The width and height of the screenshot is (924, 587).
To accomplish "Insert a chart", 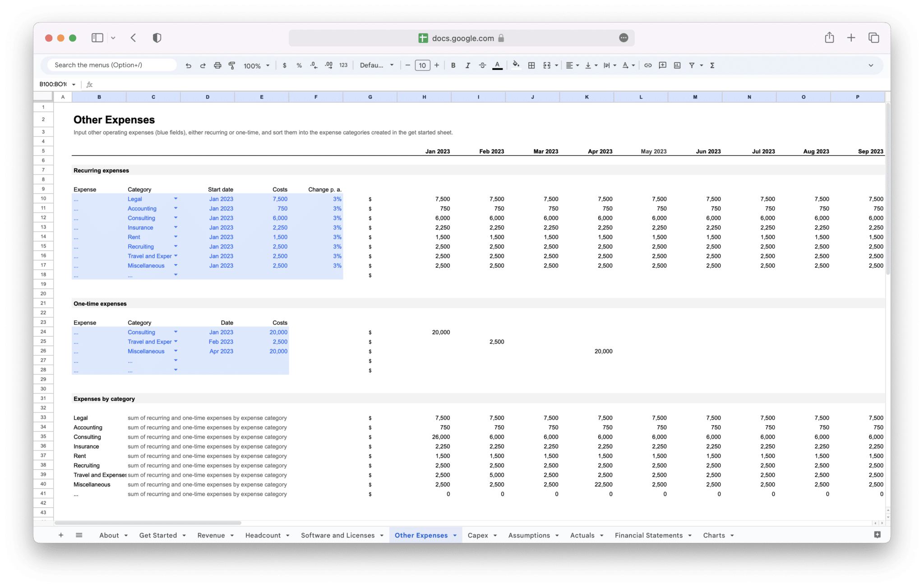I will [677, 65].
